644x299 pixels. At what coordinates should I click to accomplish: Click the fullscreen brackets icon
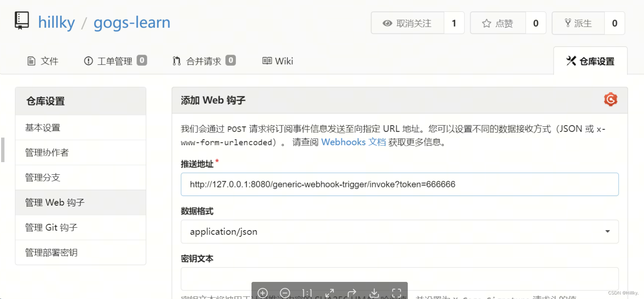click(x=397, y=293)
